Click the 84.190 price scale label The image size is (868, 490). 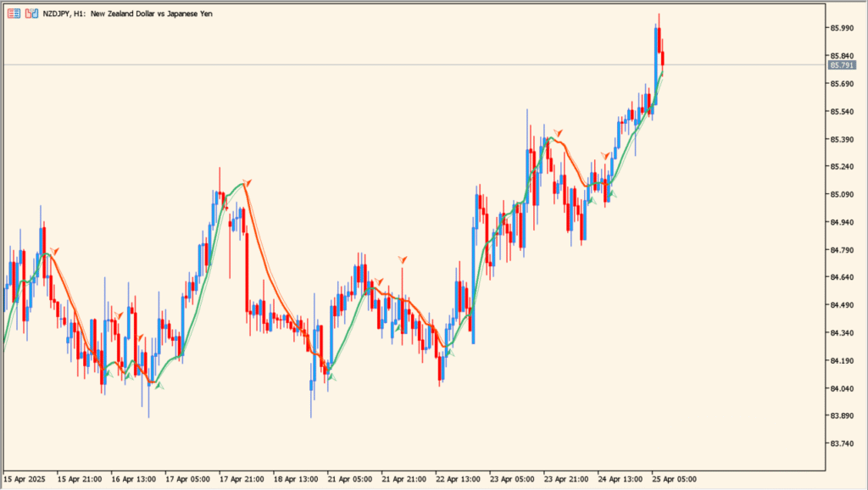tap(842, 360)
